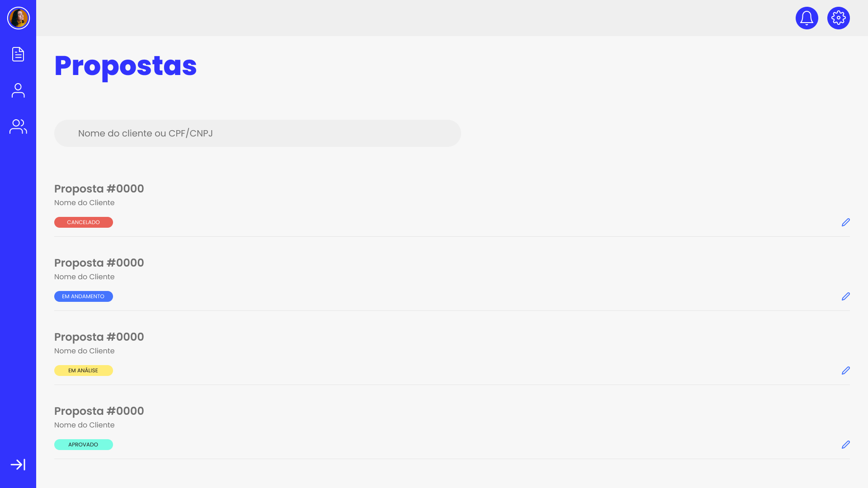
Task: Open the notifications bell
Action: [x=807, y=18]
